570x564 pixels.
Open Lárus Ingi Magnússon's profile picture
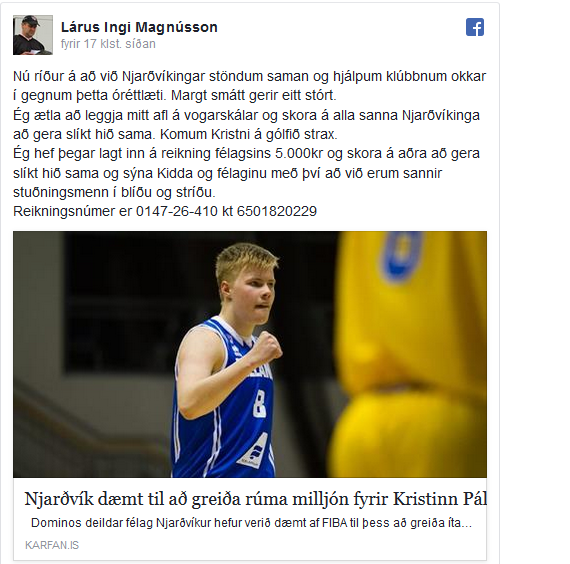[x=33, y=35]
